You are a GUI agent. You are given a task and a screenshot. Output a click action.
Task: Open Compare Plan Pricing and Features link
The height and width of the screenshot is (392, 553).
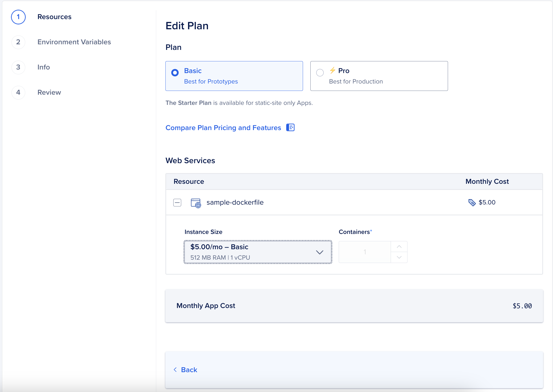tap(223, 128)
